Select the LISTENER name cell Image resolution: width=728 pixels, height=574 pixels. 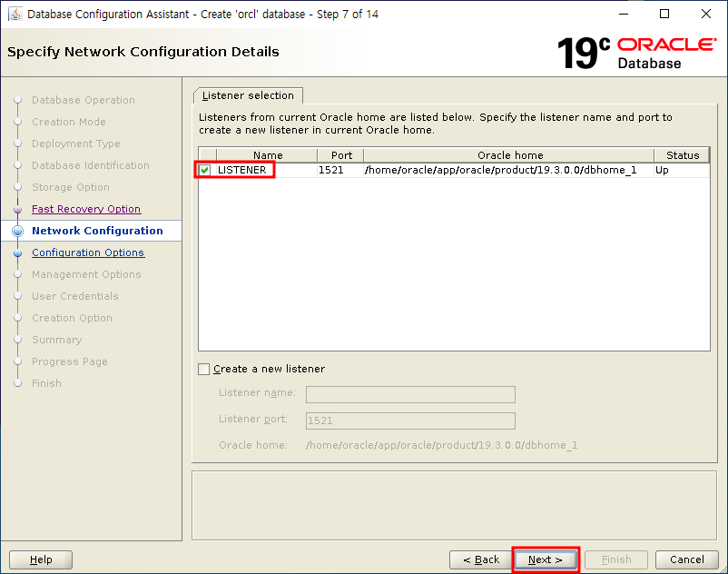(267, 170)
